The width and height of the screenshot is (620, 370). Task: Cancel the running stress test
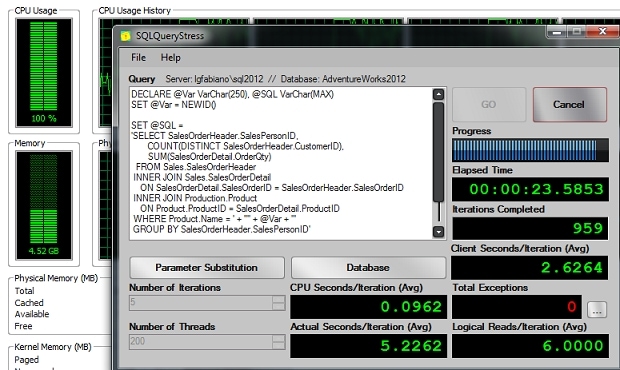coord(570,104)
